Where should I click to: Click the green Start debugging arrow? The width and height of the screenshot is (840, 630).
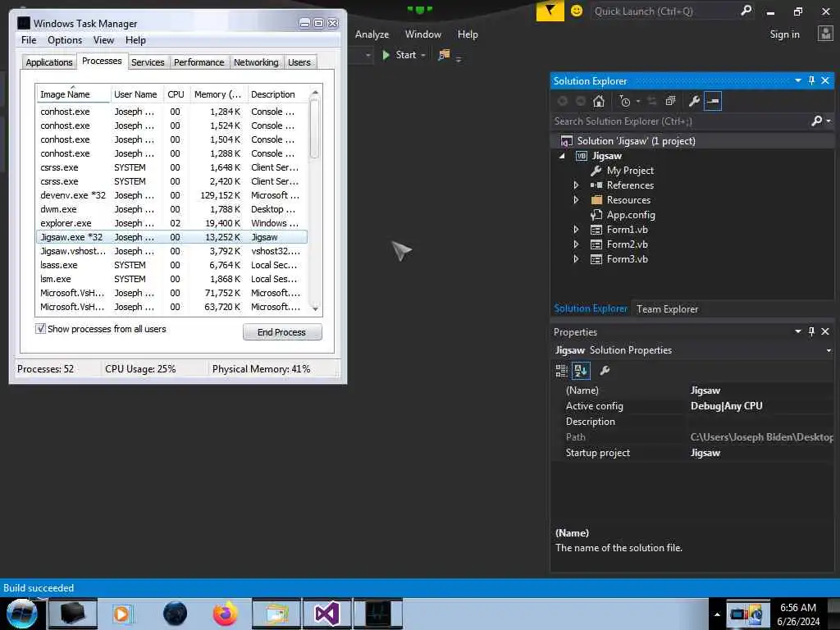[x=386, y=55]
